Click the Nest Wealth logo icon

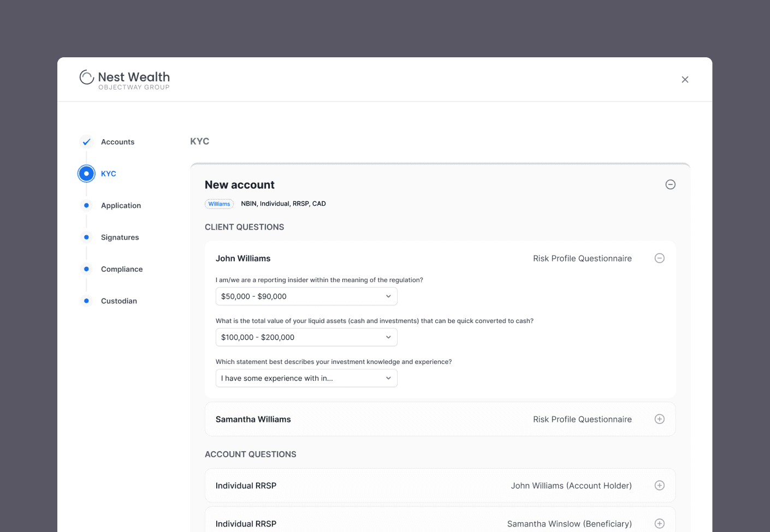click(87, 77)
